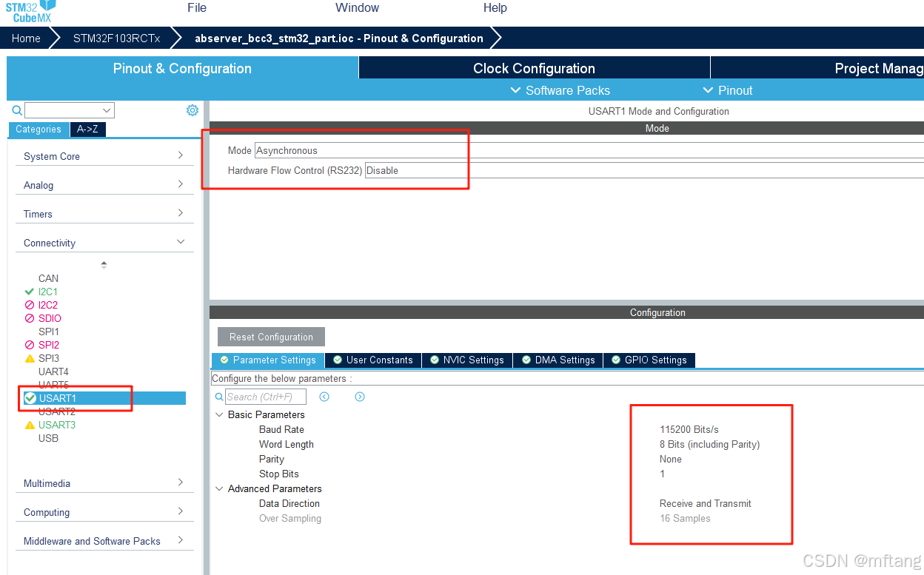Open the settings gear in categories panel

192,110
